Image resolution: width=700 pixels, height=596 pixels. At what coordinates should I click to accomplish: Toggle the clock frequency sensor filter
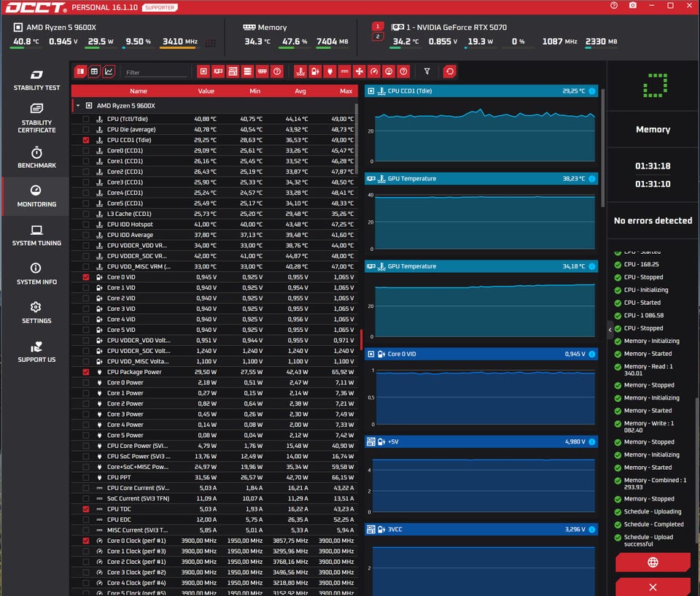tap(374, 71)
